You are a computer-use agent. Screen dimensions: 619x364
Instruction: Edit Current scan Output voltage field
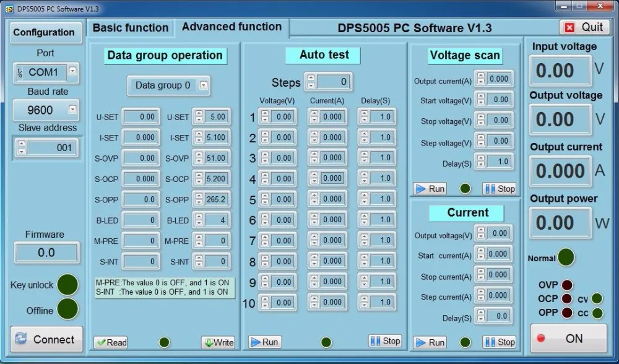point(498,233)
